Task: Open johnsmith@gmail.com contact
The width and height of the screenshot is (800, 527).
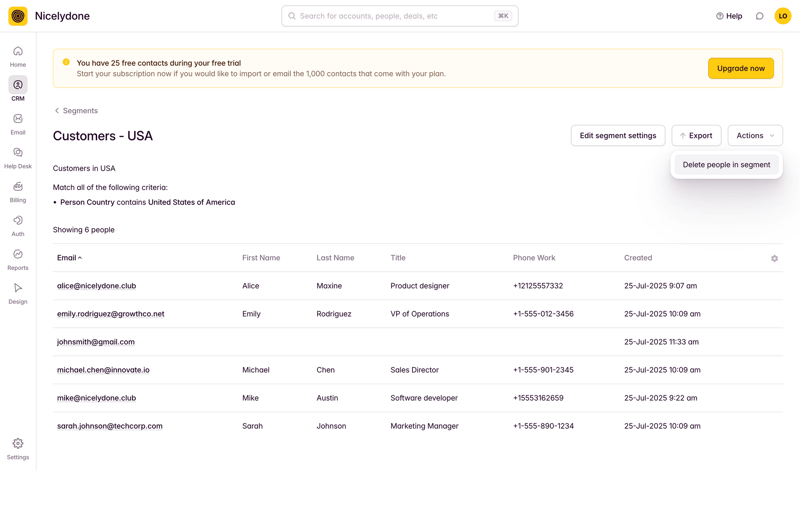Action: pos(96,342)
